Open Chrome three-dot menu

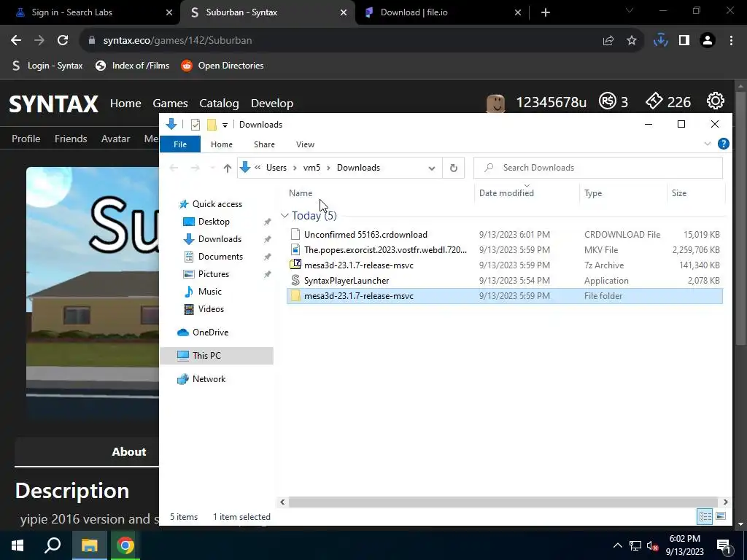(731, 41)
